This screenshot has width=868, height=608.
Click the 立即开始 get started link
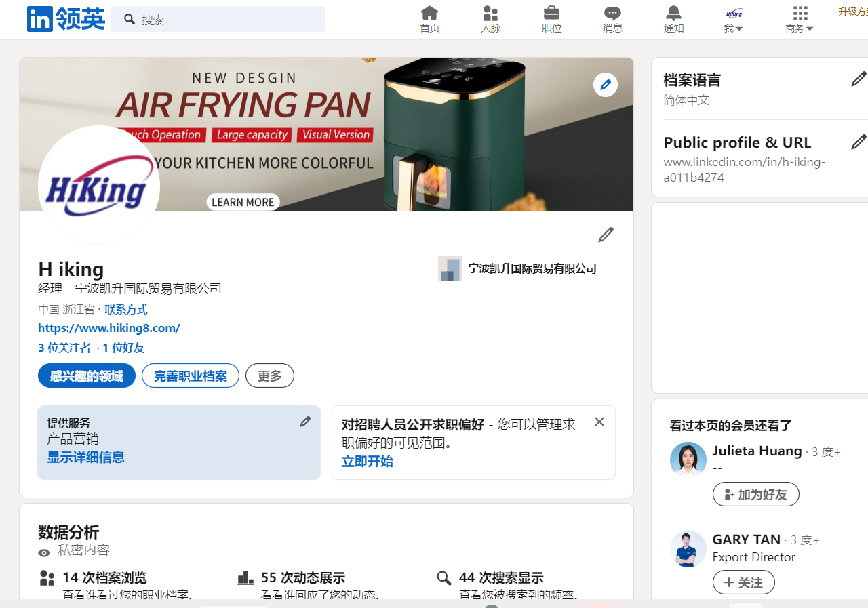click(x=367, y=462)
